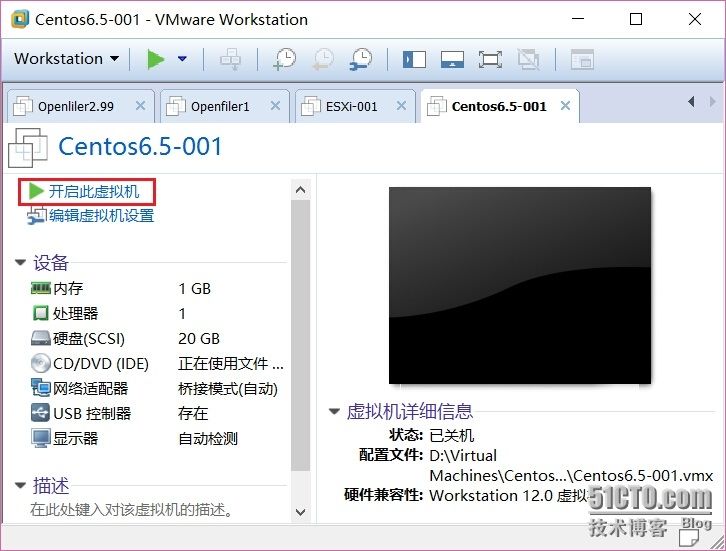Open the snapshot manager icon
726x551 pixels.
pyautogui.click(x=361, y=59)
